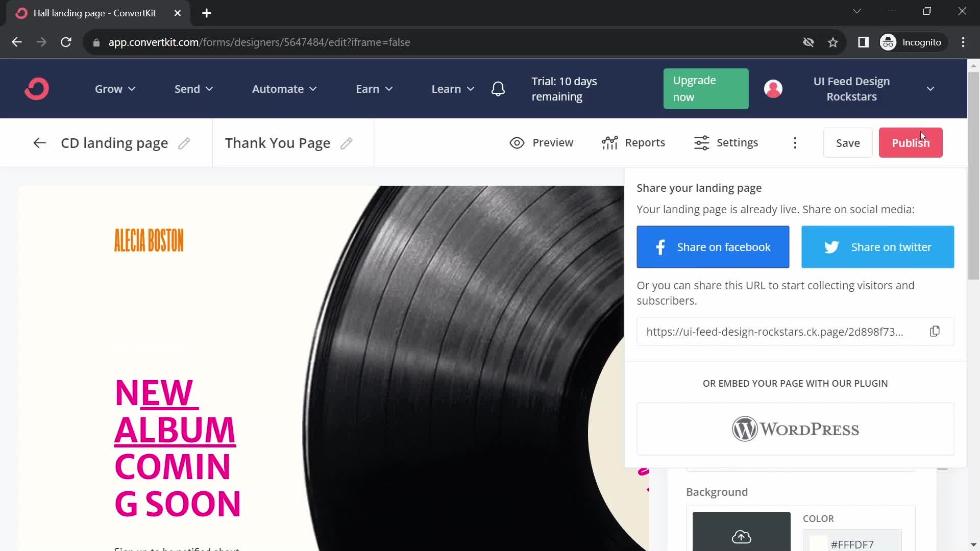Click Share on twitter button
This screenshot has height=551, width=980.
pos(879,247)
